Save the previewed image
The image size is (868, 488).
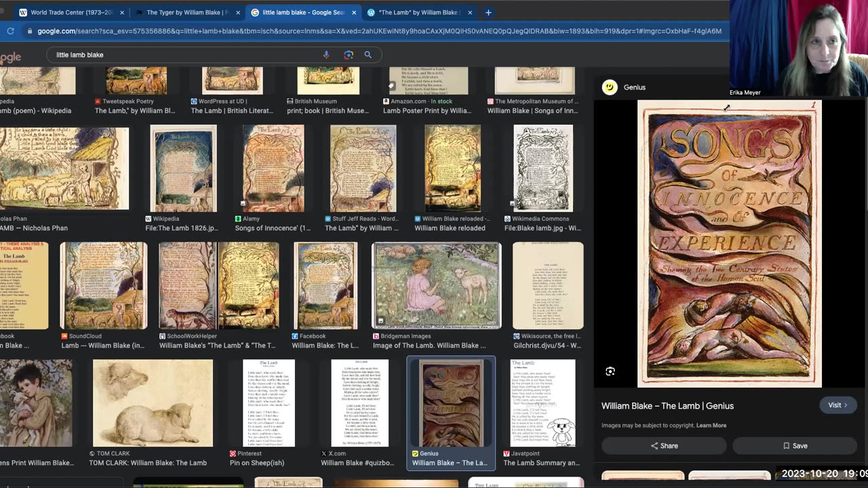pyautogui.click(x=795, y=445)
